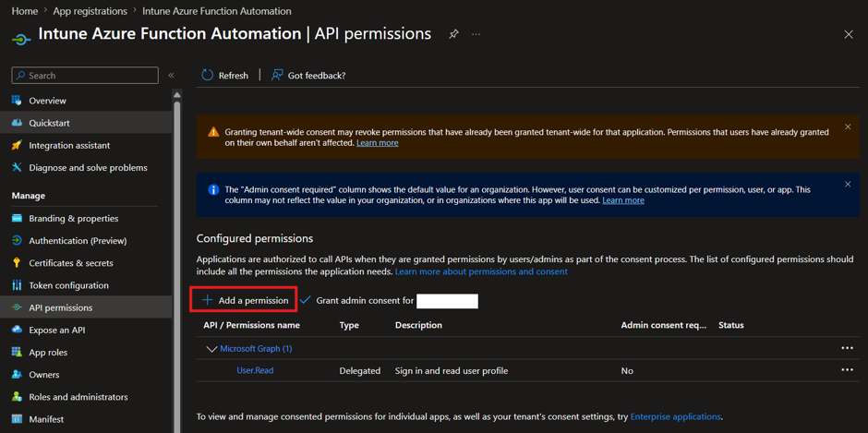Click the Token configuration bars icon
The width and height of the screenshot is (868, 433).
[18, 285]
